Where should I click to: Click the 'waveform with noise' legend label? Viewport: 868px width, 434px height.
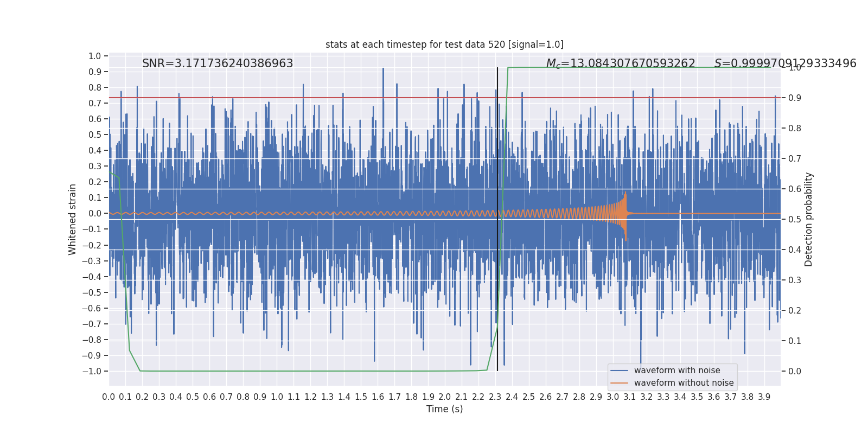(x=677, y=371)
